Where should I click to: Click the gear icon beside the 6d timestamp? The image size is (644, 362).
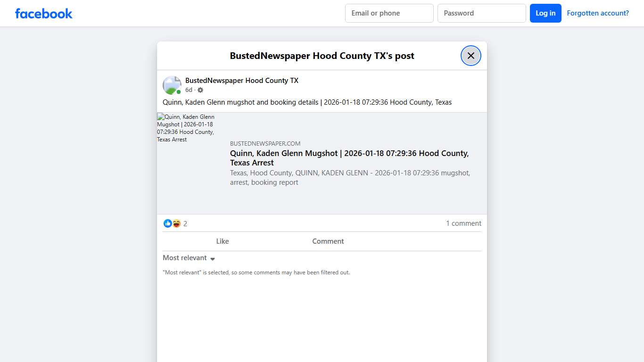[x=200, y=90]
